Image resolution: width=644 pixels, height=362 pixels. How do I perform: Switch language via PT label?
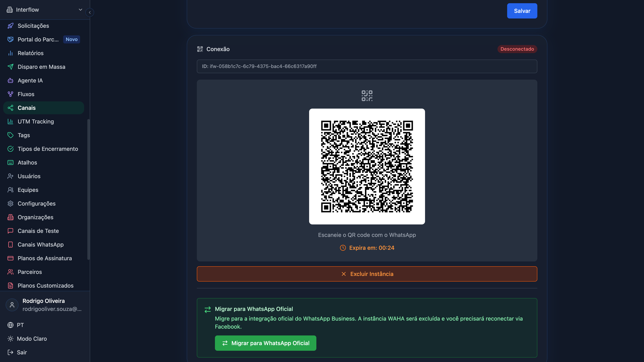[20, 325]
